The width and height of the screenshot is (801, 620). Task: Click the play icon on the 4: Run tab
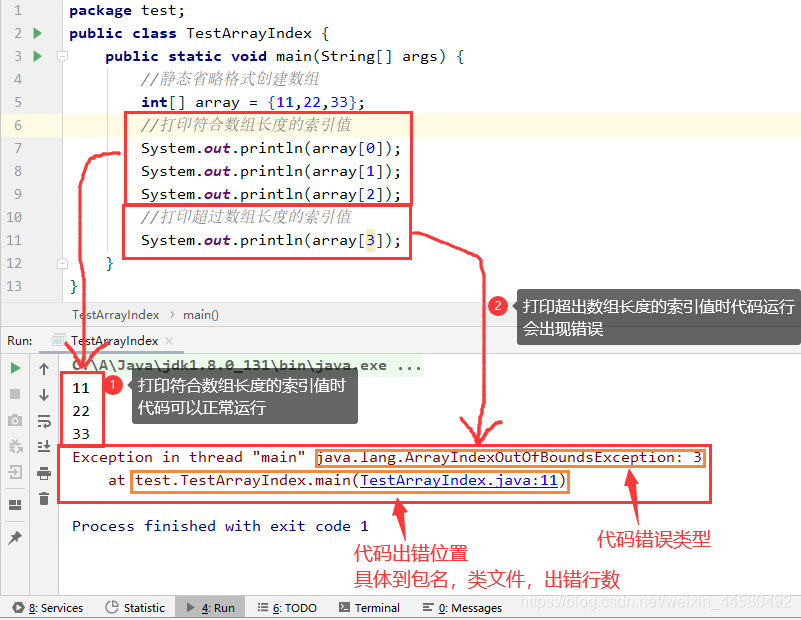pyautogui.click(x=191, y=607)
